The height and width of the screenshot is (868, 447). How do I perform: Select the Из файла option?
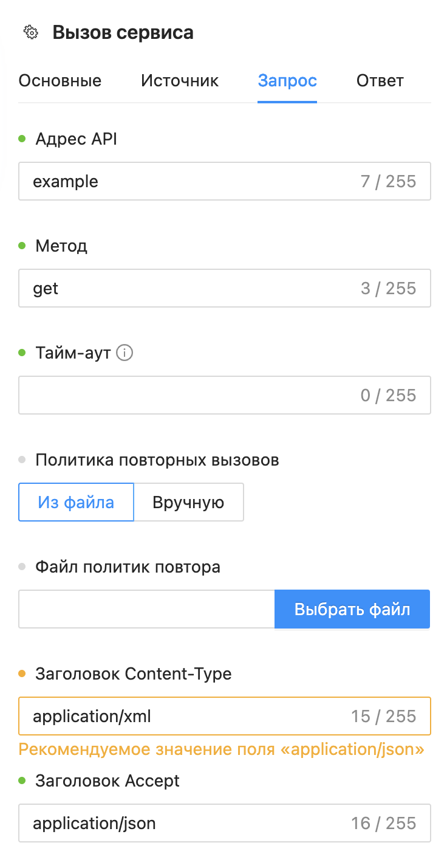[x=75, y=502]
